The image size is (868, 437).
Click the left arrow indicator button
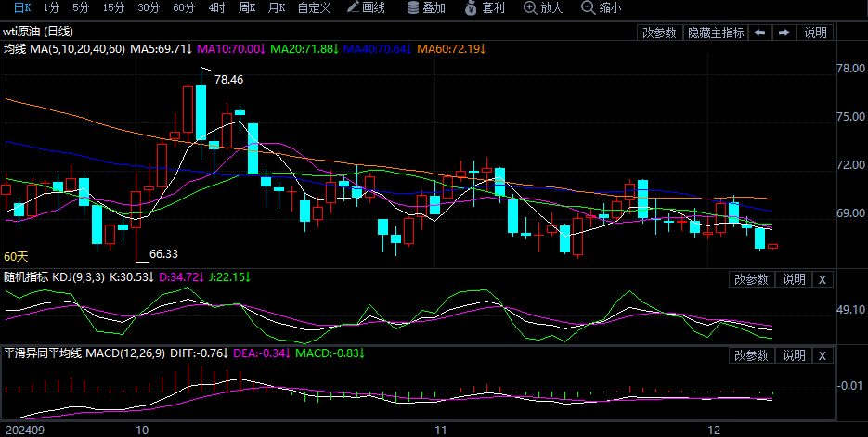pos(759,32)
